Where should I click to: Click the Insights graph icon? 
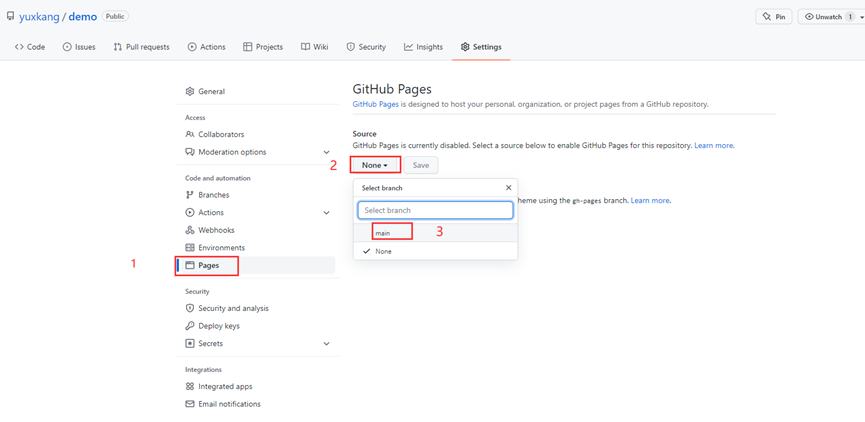pos(408,47)
